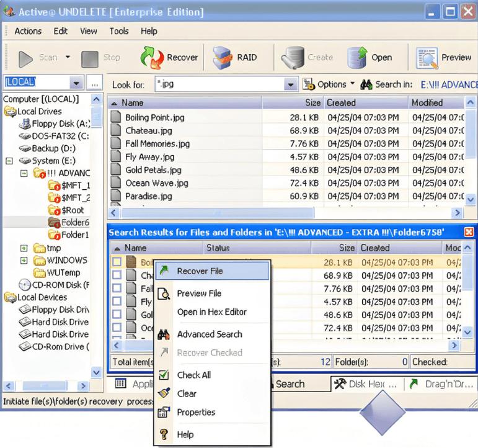The height and width of the screenshot is (448, 478).
Task: Collapse the !!! ADVANCED folder node
Action: (x=24, y=173)
